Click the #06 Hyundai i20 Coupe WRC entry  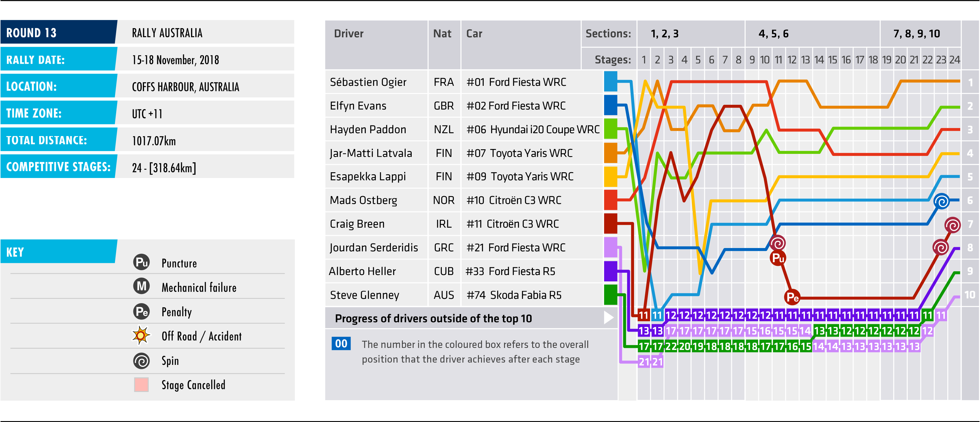[533, 129]
